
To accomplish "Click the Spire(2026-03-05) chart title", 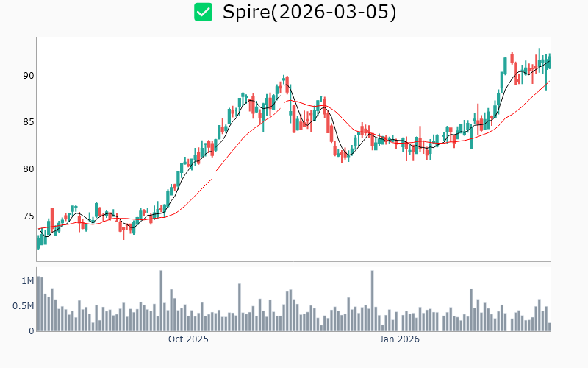I will pos(309,13).
